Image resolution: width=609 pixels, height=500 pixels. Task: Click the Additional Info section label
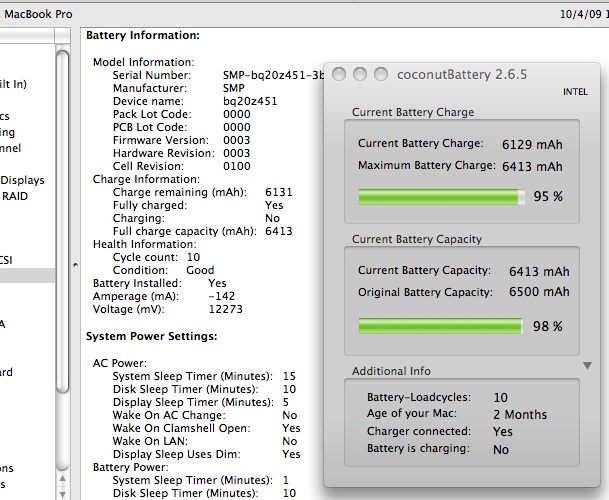391,371
